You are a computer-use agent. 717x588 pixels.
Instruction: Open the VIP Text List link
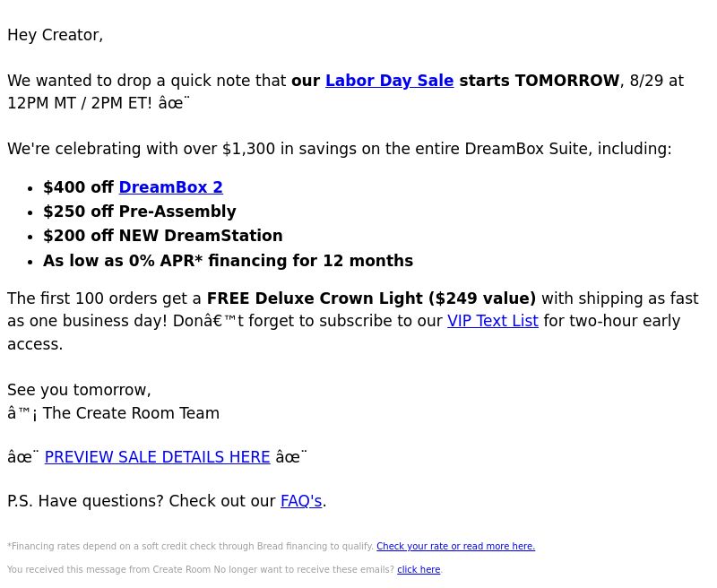(x=492, y=321)
